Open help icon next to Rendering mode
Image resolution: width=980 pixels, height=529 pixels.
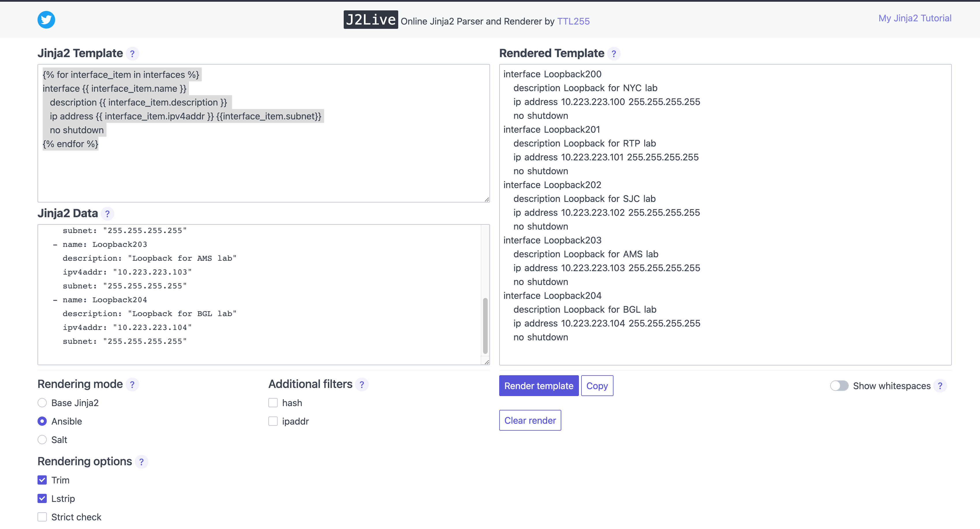point(132,384)
